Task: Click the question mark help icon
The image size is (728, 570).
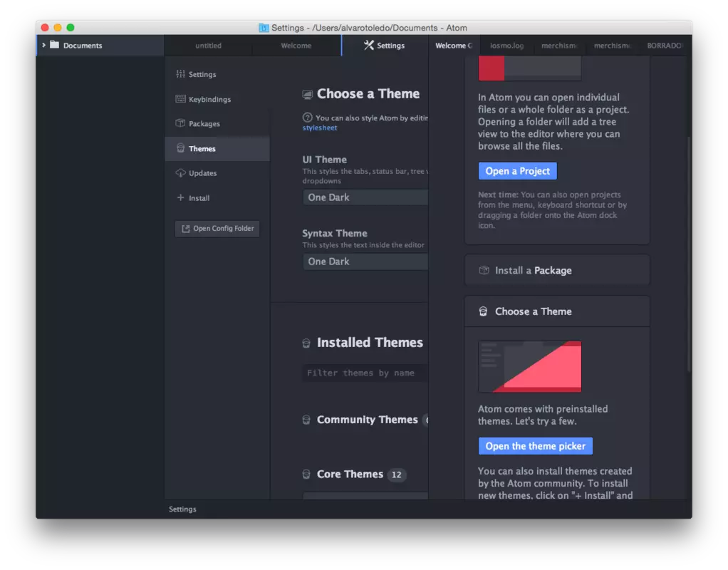Action: pyautogui.click(x=307, y=118)
